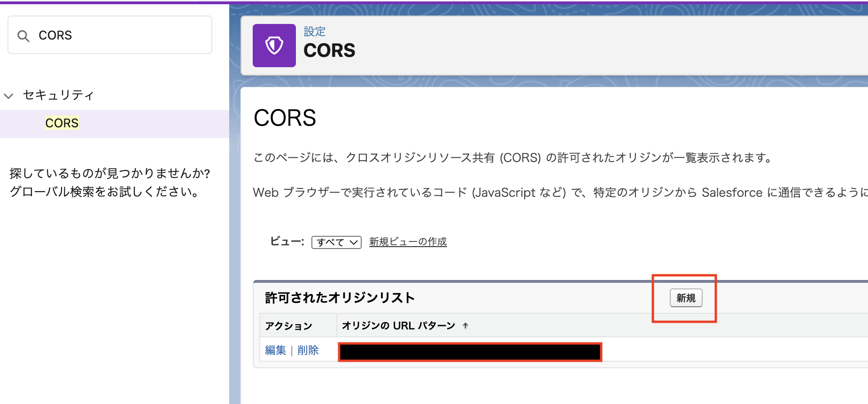Open the ビュー dropdown showing すべて
The width and height of the screenshot is (868, 404).
click(x=336, y=242)
